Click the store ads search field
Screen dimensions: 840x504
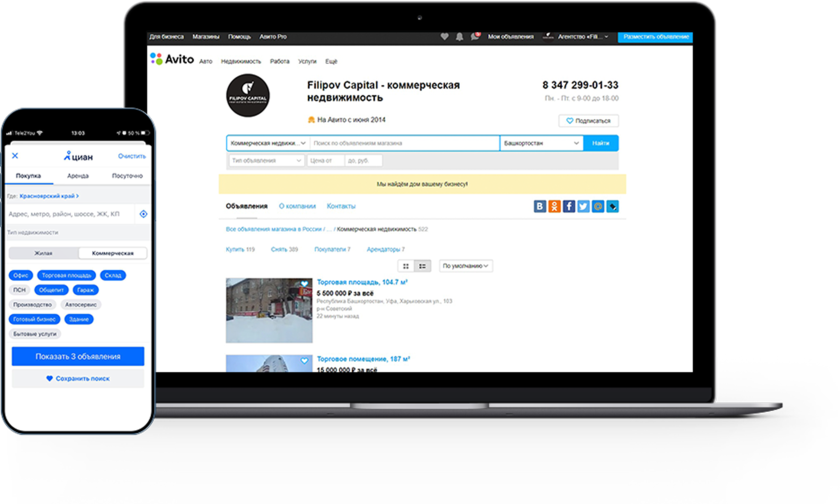tap(404, 143)
